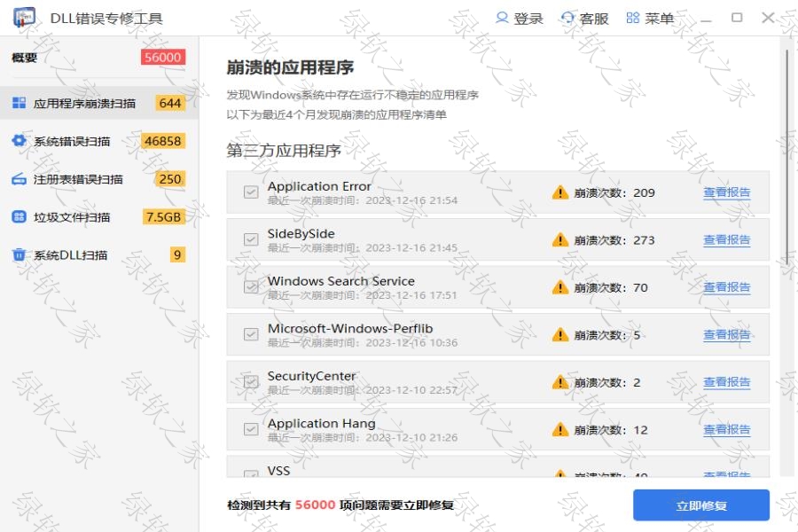Toggle the SecurityCenter checkbox
The image size is (798, 532).
251,382
